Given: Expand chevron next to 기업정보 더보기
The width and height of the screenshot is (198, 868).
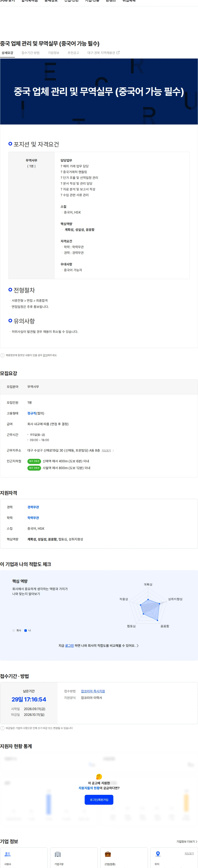Looking at the screenshot, I should (196, 841).
